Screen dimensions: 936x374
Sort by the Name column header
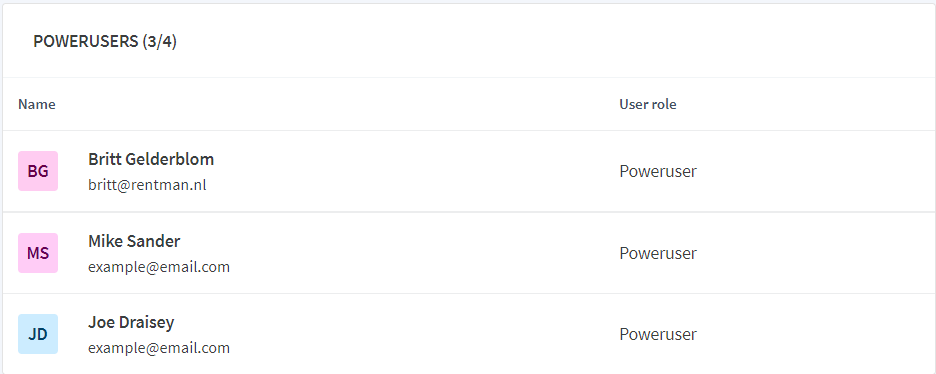pos(36,104)
